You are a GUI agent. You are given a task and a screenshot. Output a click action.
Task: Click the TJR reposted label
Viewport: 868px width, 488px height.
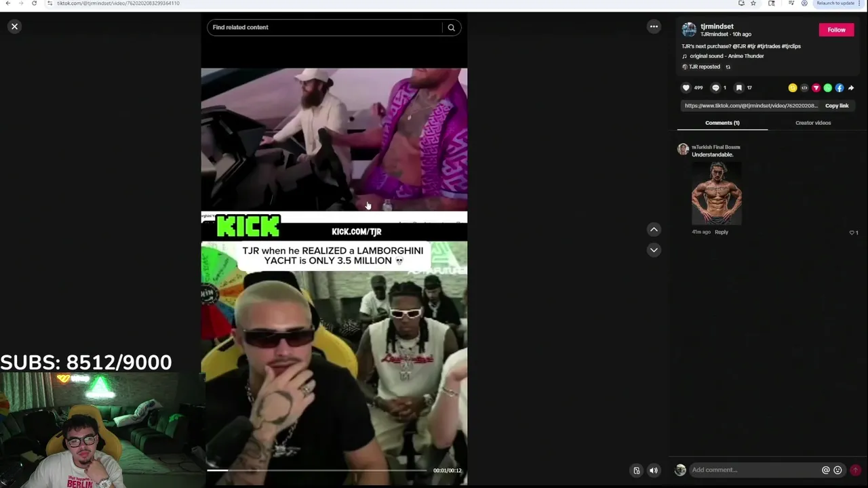[x=705, y=67]
